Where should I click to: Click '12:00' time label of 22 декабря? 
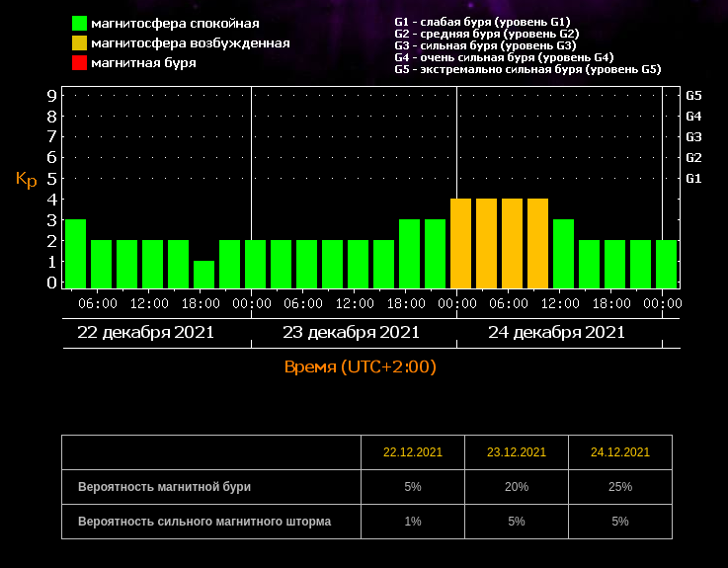(149, 303)
